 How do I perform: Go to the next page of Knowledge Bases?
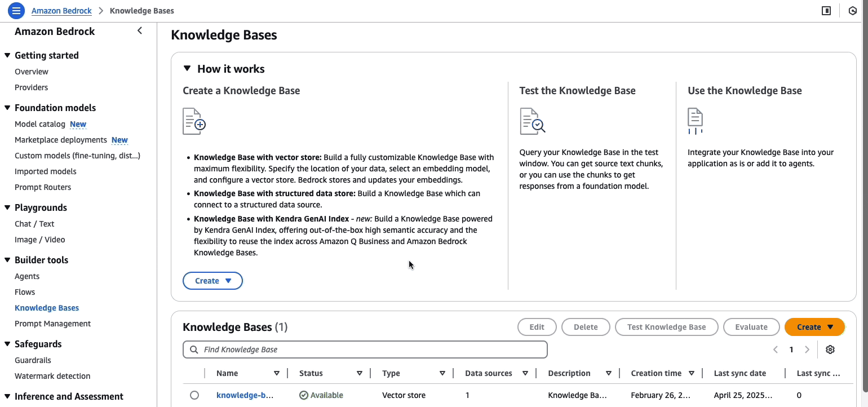807,350
